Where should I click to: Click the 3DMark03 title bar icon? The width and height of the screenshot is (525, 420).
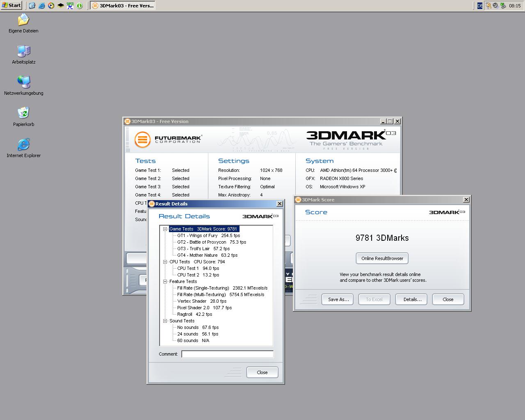pyautogui.click(x=128, y=121)
